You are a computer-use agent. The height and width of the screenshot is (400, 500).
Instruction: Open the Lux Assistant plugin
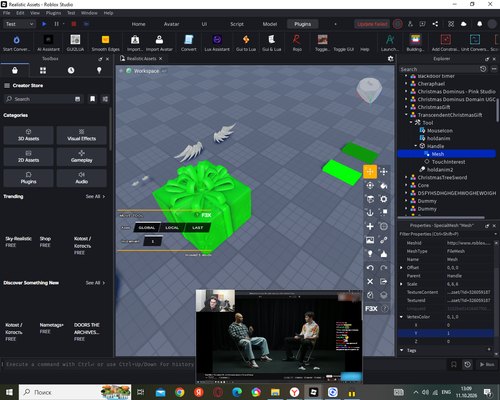pos(217,43)
